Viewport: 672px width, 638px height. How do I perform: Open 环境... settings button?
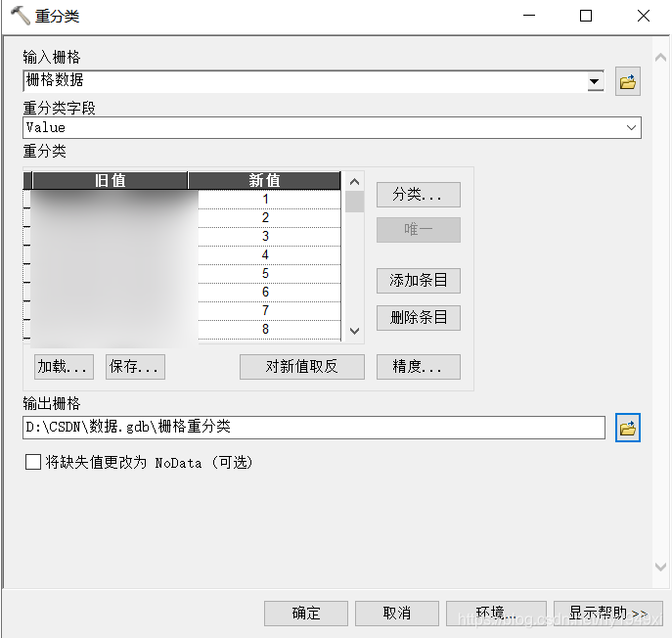(x=496, y=614)
